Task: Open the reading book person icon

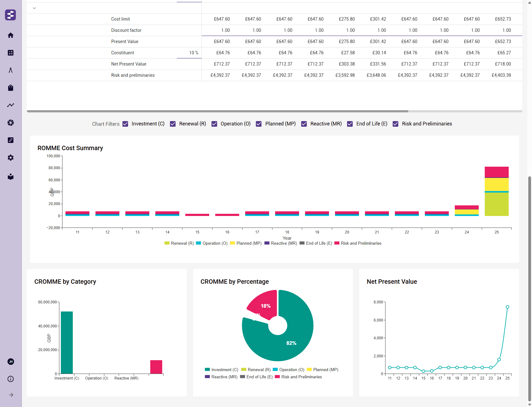Action: click(x=11, y=177)
